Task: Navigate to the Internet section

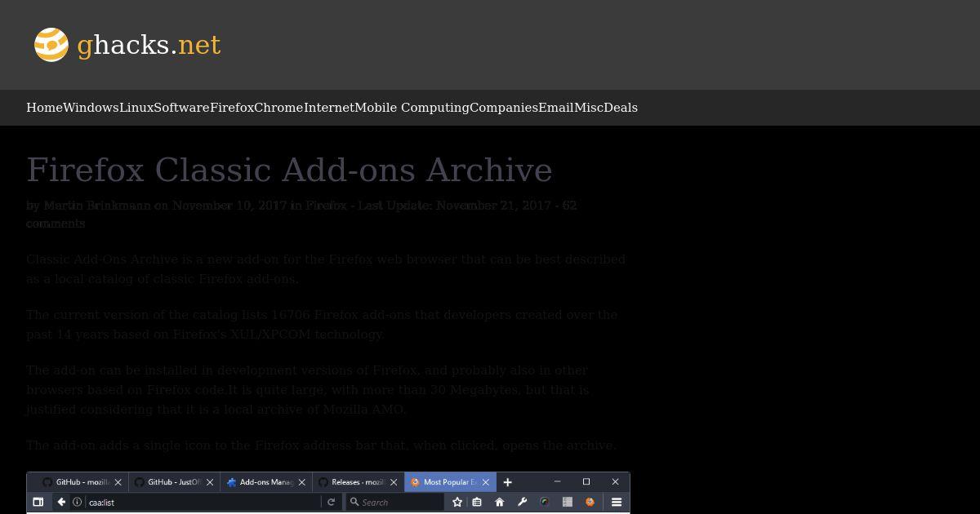Action: click(329, 108)
